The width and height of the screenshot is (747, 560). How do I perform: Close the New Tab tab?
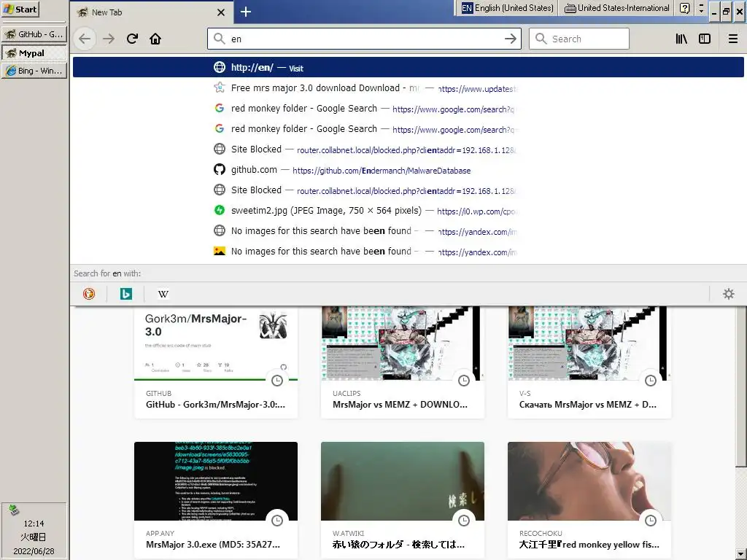click(220, 12)
